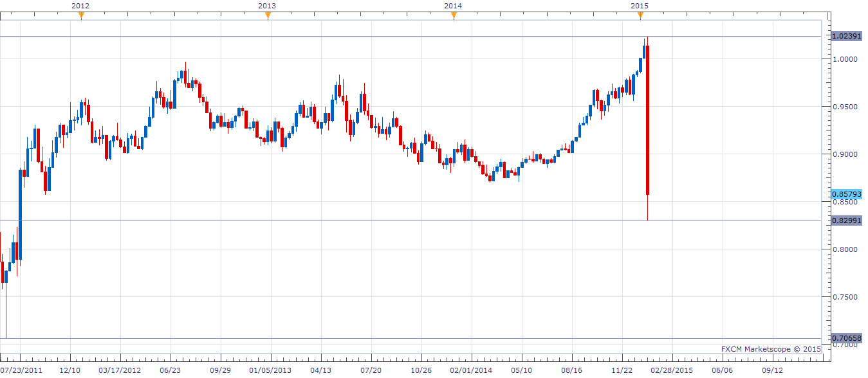
Task: Select the 1.02391 price line label
Action: [x=847, y=36]
